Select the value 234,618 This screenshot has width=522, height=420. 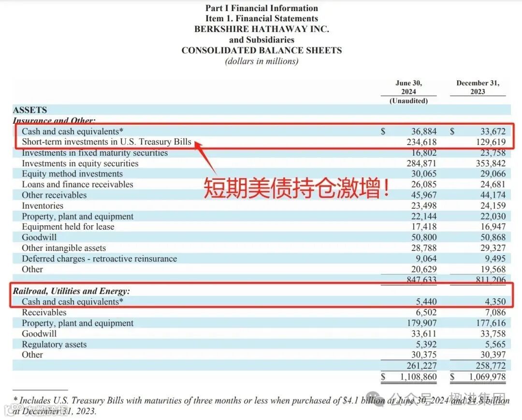421,142
